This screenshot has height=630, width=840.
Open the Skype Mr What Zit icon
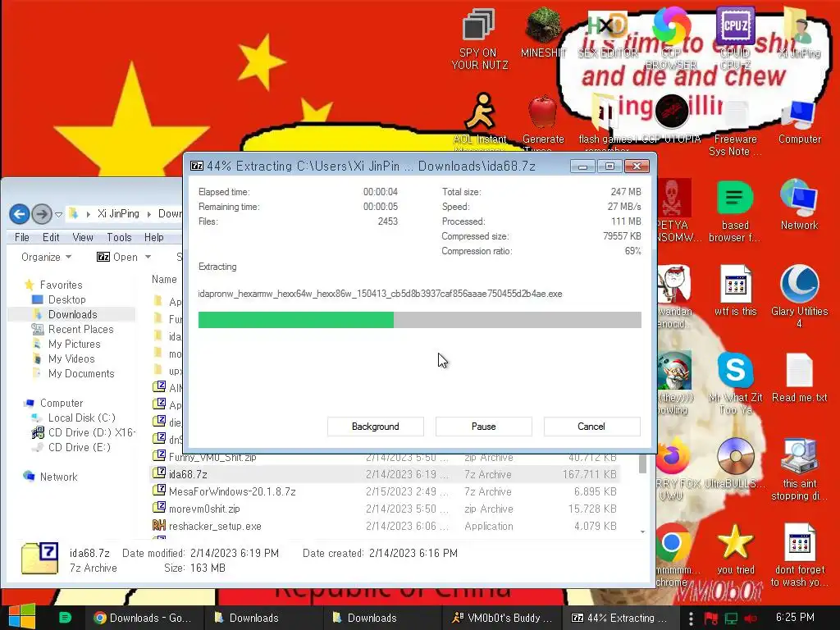pyautogui.click(x=735, y=384)
